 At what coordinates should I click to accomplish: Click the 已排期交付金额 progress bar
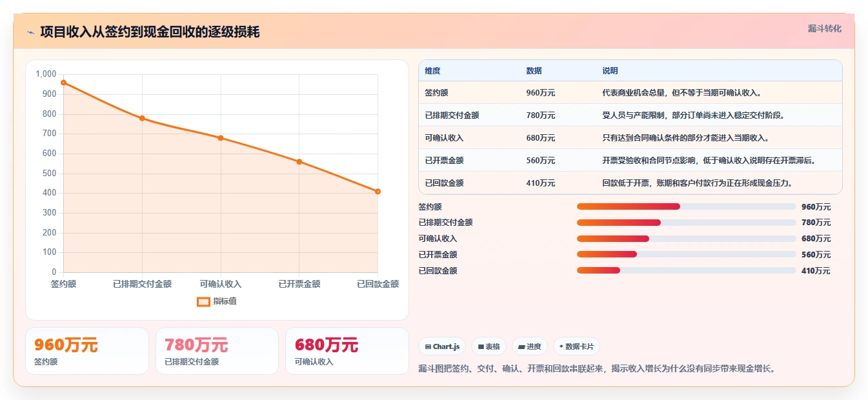click(x=687, y=223)
